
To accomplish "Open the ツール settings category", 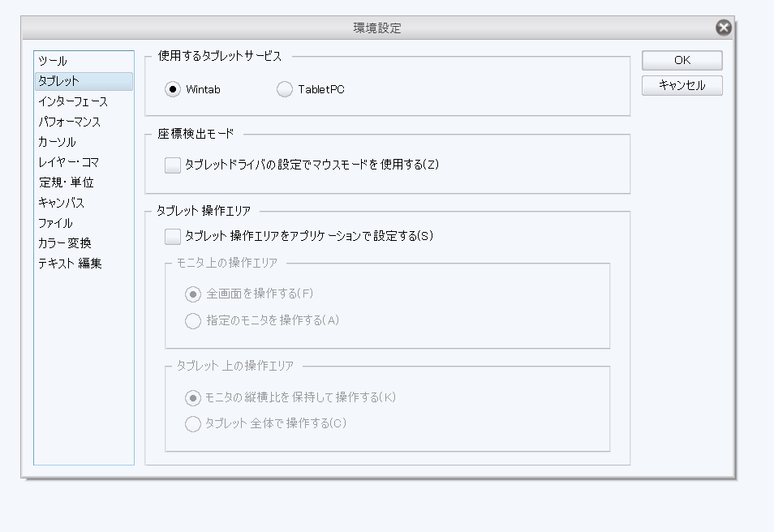I will [x=53, y=61].
